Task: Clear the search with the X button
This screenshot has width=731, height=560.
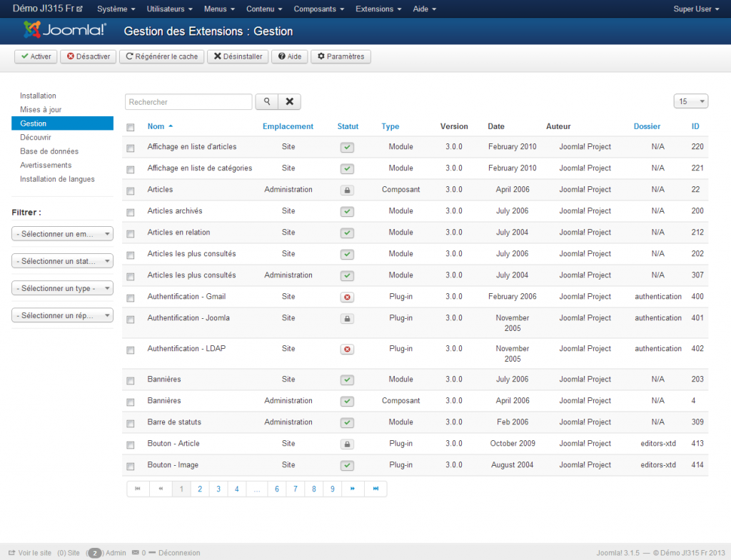Action: click(289, 102)
